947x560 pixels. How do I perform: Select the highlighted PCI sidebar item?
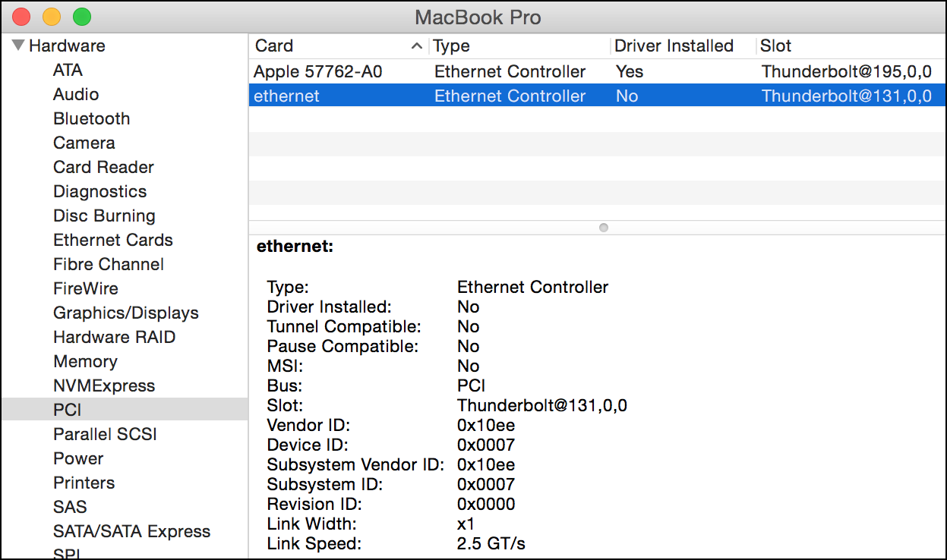(125, 410)
